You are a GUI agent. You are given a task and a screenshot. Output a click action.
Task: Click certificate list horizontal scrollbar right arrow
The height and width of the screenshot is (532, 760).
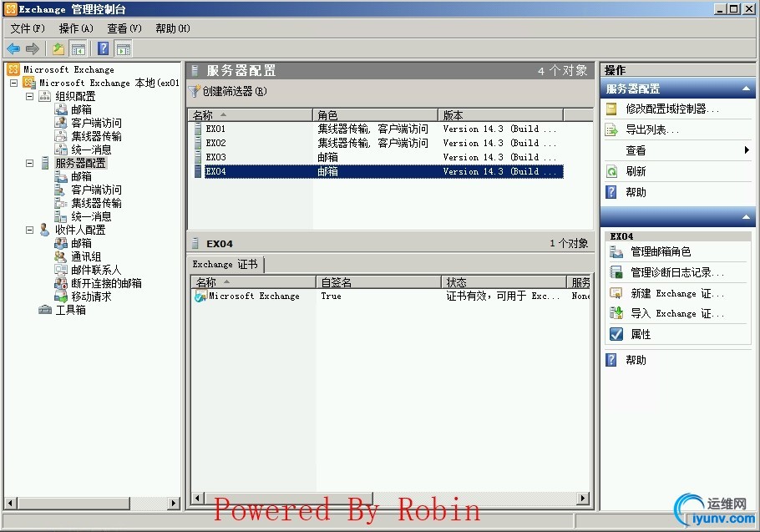[584, 498]
